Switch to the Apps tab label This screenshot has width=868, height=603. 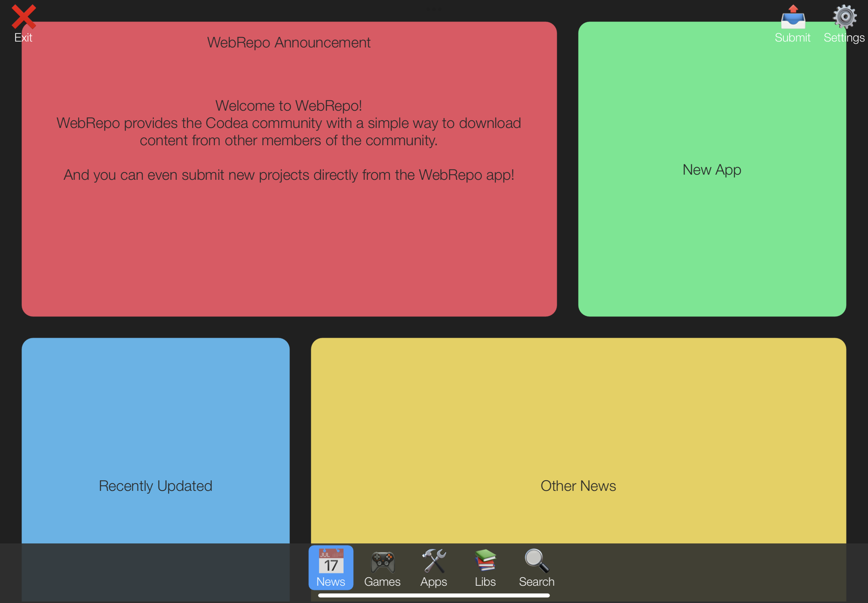click(434, 582)
